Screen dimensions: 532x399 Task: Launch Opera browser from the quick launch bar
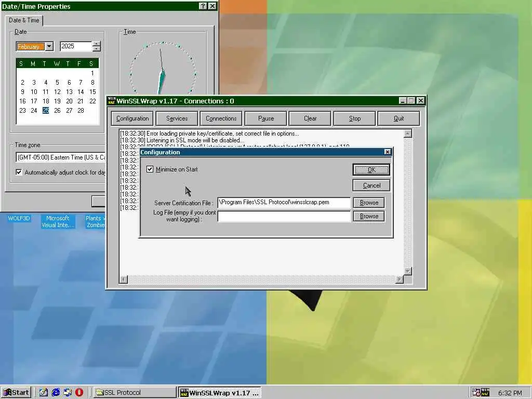tap(79, 393)
